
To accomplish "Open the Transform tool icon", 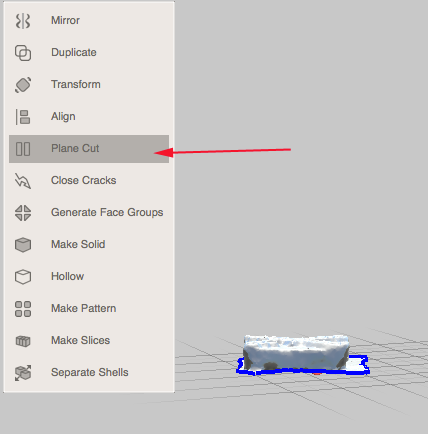I will 23,85.
